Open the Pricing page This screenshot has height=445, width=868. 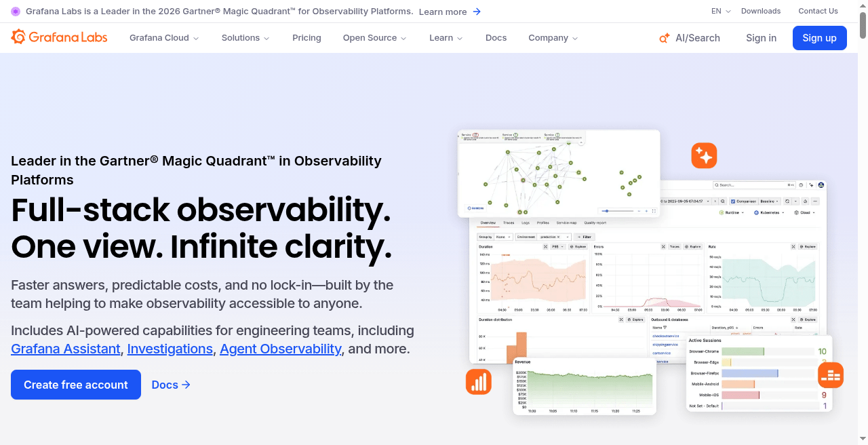[307, 38]
